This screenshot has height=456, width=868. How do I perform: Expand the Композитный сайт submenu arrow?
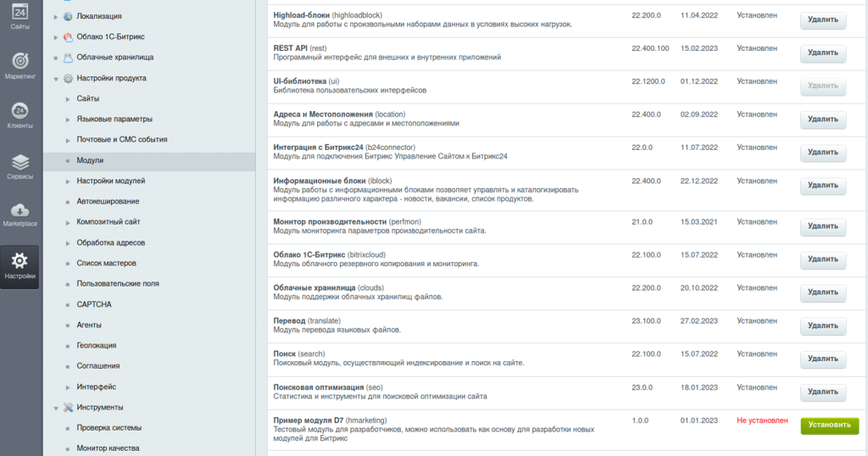point(68,222)
